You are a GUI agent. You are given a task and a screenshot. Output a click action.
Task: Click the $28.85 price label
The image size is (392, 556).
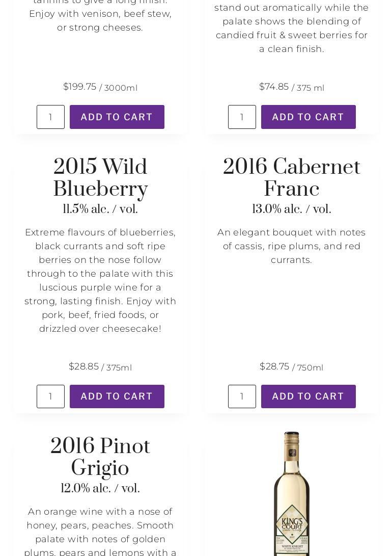[x=83, y=366]
